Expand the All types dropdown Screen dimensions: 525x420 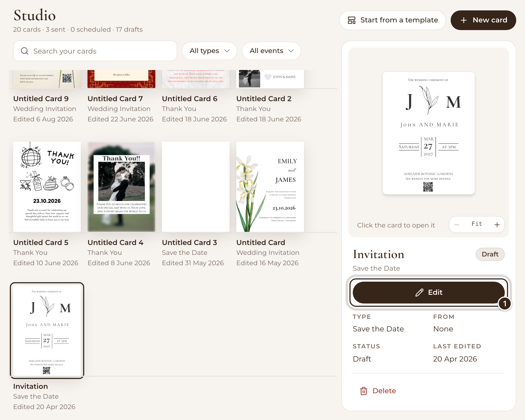pyautogui.click(x=209, y=51)
